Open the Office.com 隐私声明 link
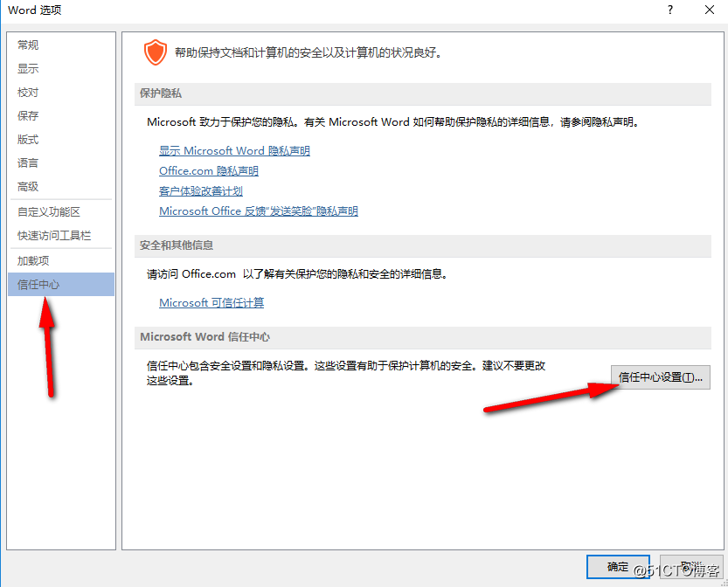 (x=209, y=171)
